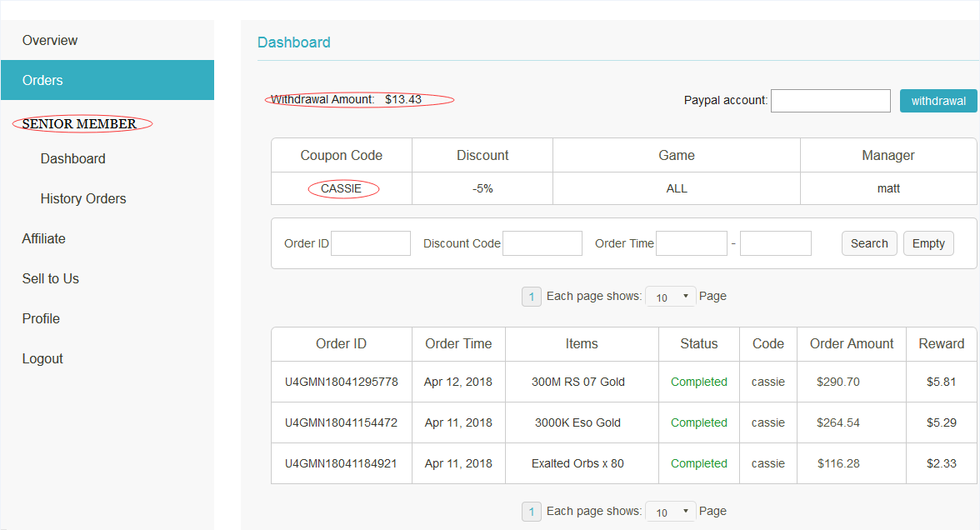The height and width of the screenshot is (530, 980).
Task: Click the 3000K Eso Gold item
Action: point(578,422)
